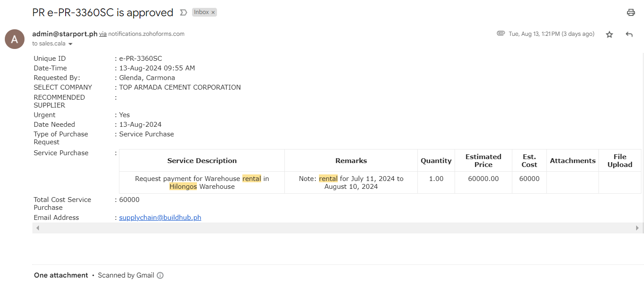Click the paperclip attachment icon
The image size is (644, 285).
click(x=501, y=34)
